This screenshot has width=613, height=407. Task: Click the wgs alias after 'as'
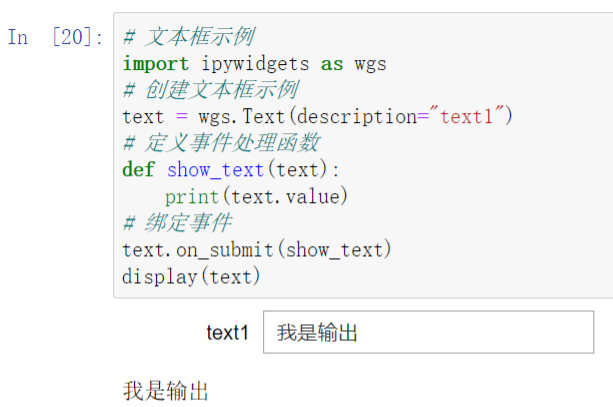(370, 64)
